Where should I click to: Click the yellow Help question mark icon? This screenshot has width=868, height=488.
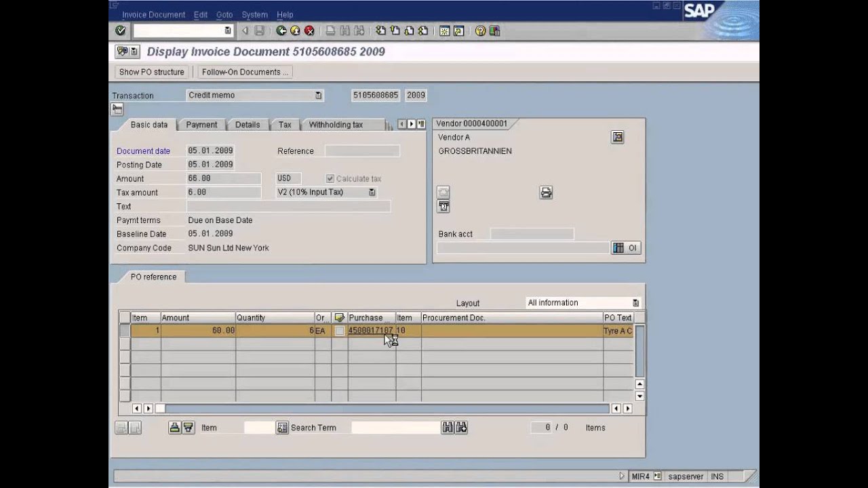pos(480,30)
